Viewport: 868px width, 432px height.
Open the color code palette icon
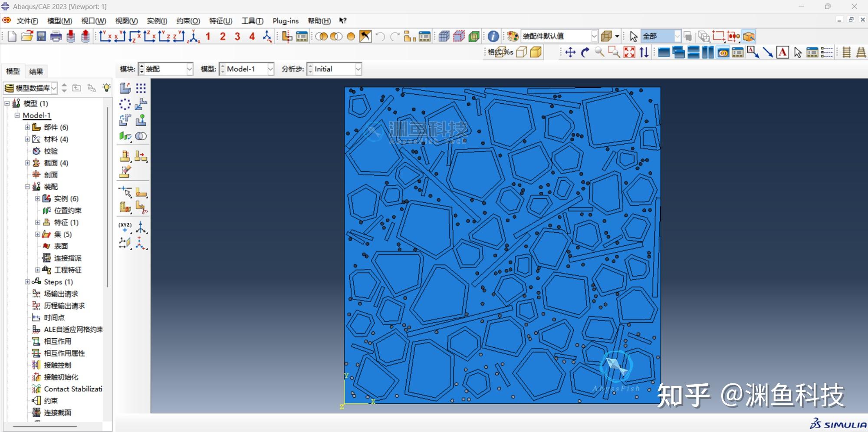pyautogui.click(x=513, y=36)
